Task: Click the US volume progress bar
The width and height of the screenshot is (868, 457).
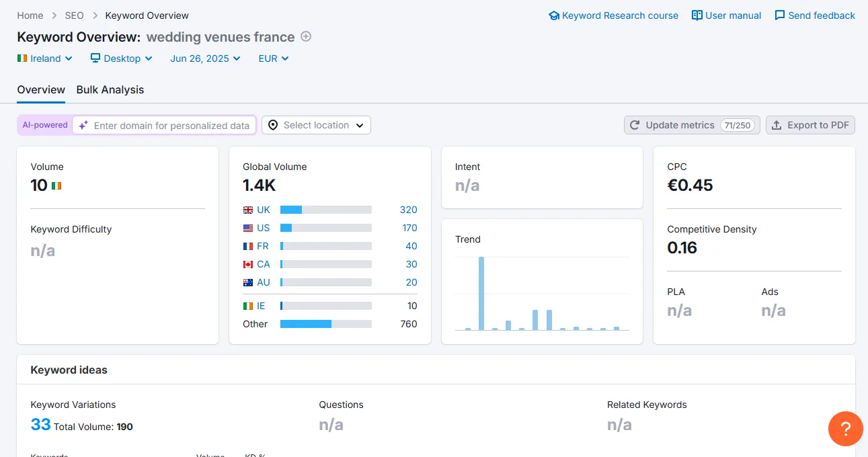Action: [326, 228]
